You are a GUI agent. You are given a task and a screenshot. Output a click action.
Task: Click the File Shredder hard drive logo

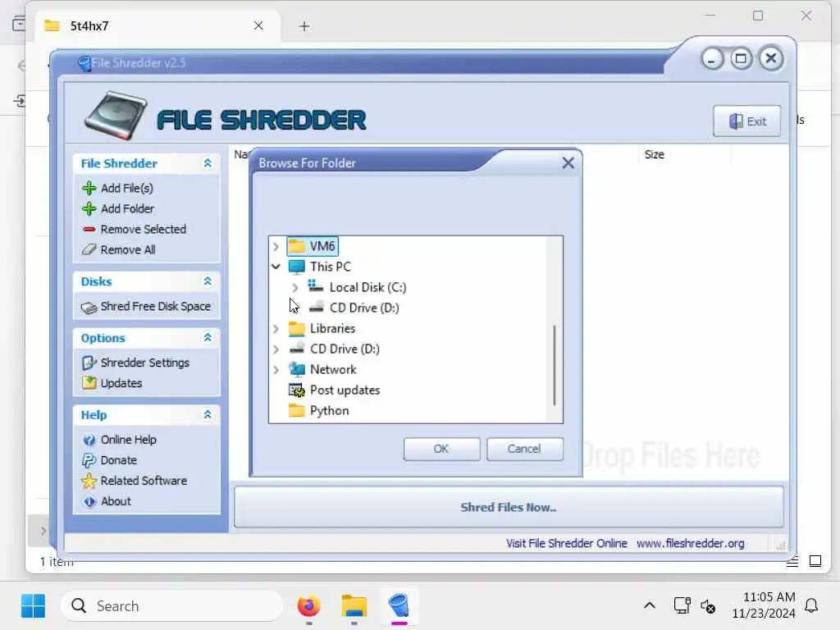116,115
